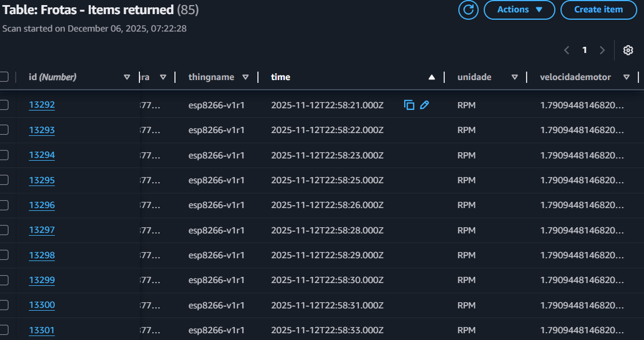Click page number 1

[x=585, y=50]
